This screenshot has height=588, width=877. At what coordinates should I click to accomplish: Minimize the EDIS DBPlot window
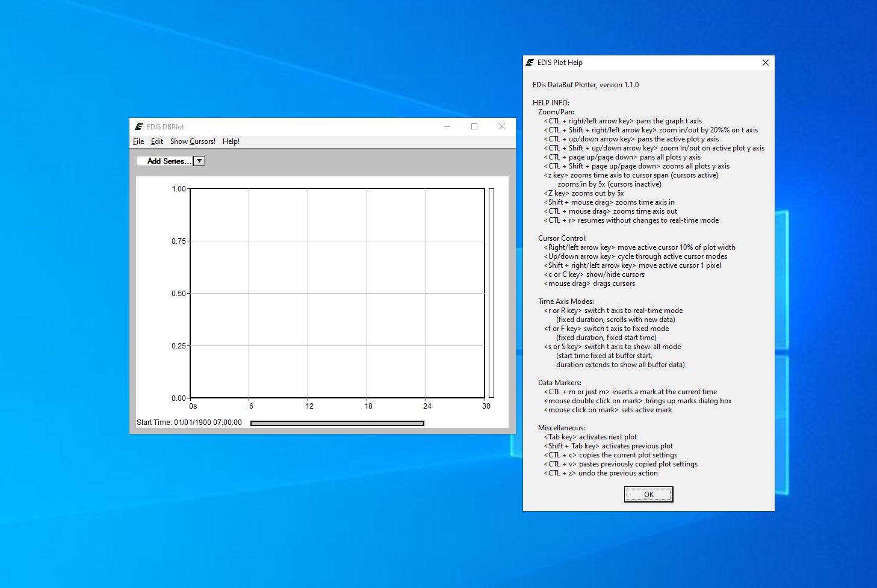click(x=447, y=127)
